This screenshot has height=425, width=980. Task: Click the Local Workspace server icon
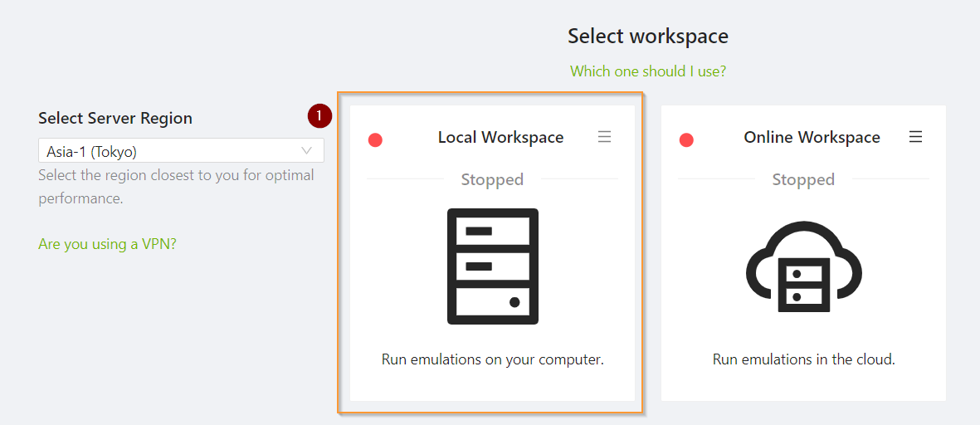493,266
